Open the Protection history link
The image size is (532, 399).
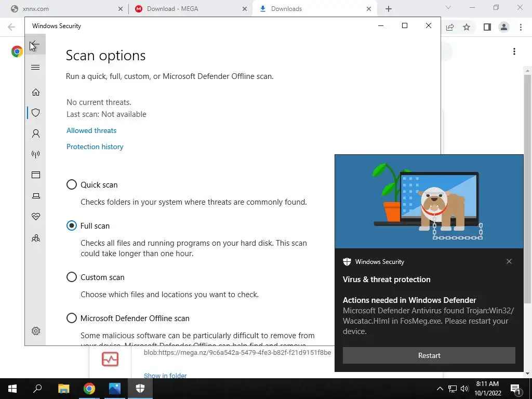pyautogui.click(x=95, y=147)
